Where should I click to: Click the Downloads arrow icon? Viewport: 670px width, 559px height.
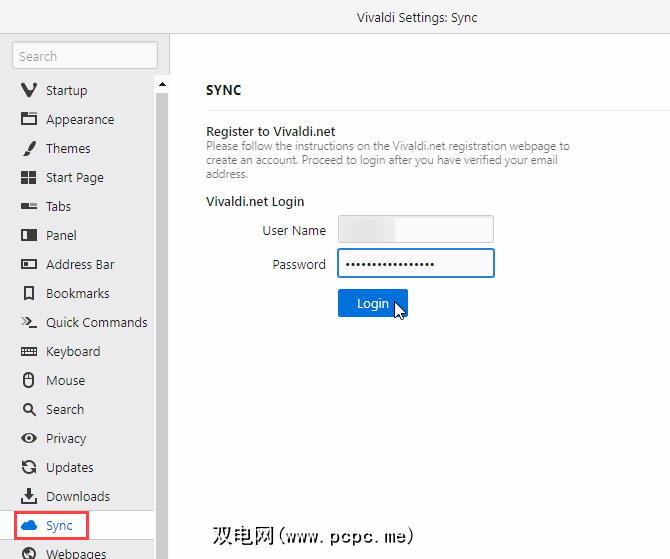[x=29, y=496]
